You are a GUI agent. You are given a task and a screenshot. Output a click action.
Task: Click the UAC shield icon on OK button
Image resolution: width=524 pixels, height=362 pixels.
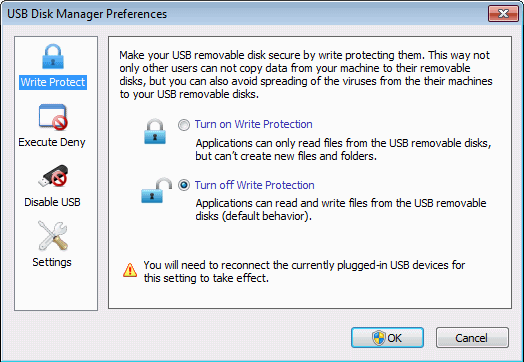pyautogui.click(x=379, y=338)
